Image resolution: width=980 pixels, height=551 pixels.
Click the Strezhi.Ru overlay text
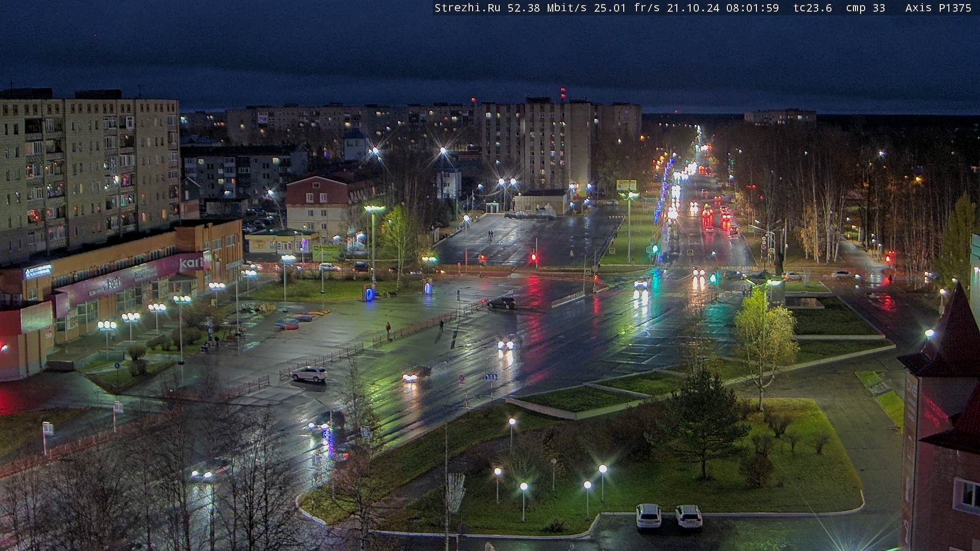click(x=467, y=8)
